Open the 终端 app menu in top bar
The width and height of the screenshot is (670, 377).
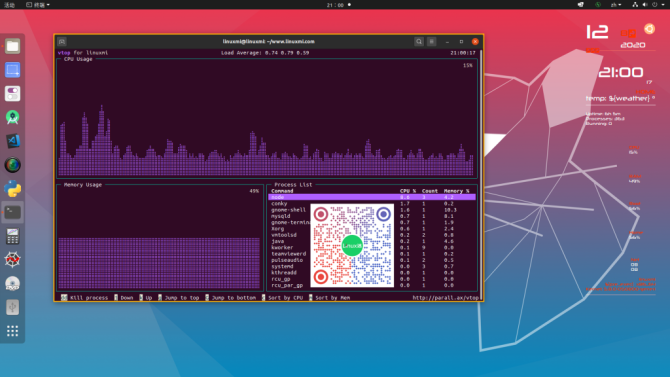click(38, 5)
